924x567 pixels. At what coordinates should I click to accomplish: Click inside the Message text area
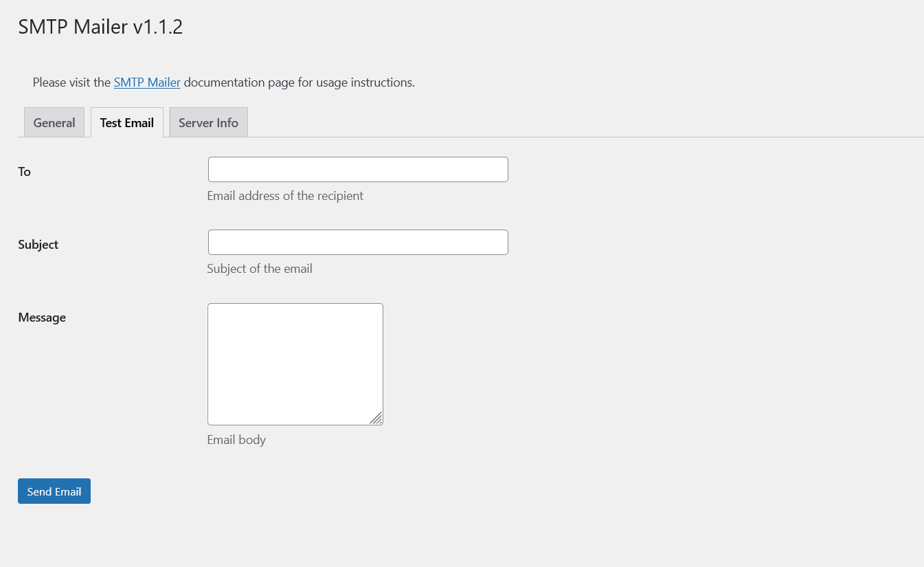[295, 364]
